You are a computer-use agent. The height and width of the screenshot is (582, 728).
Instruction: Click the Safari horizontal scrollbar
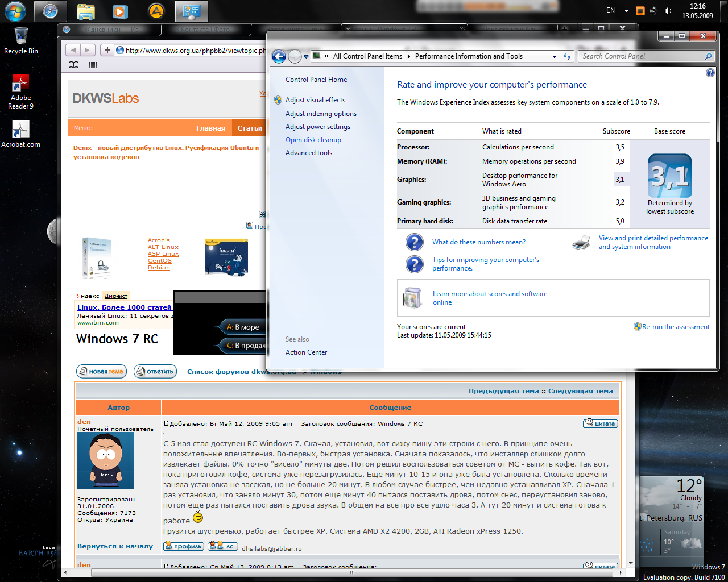353,572
